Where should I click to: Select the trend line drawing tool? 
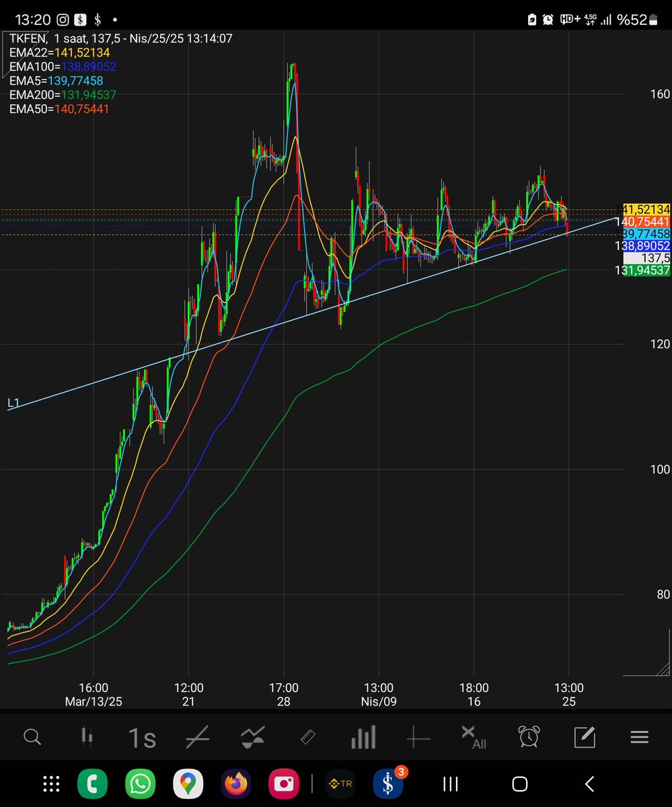tap(197, 738)
